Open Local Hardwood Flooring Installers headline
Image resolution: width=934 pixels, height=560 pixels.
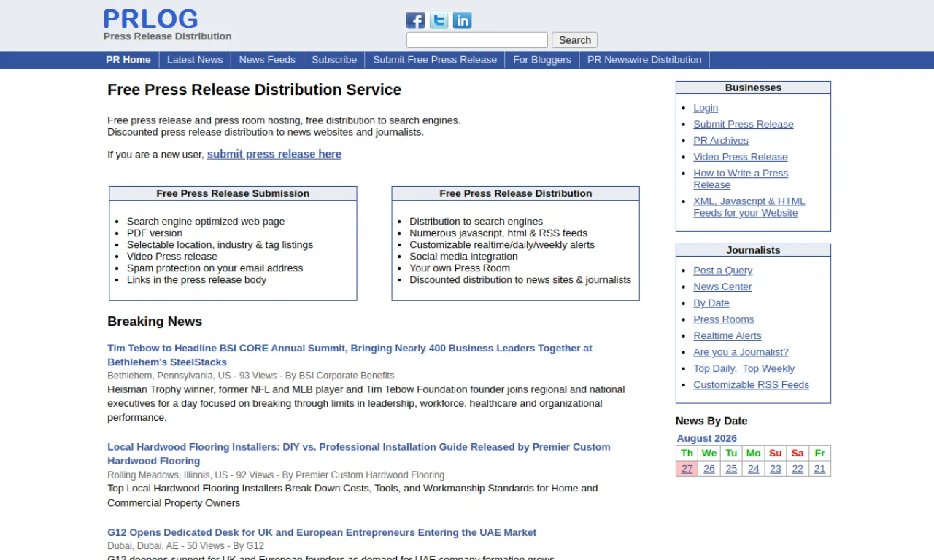pyautogui.click(x=358, y=454)
